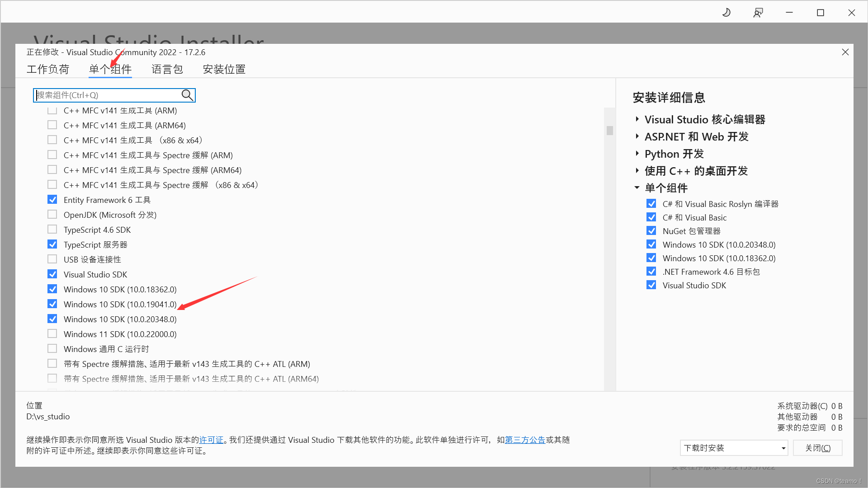Image resolution: width=868 pixels, height=488 pixels.
Task: Check the TypeScript 4.6 SDK checkbox
Action: click(52, 230)
